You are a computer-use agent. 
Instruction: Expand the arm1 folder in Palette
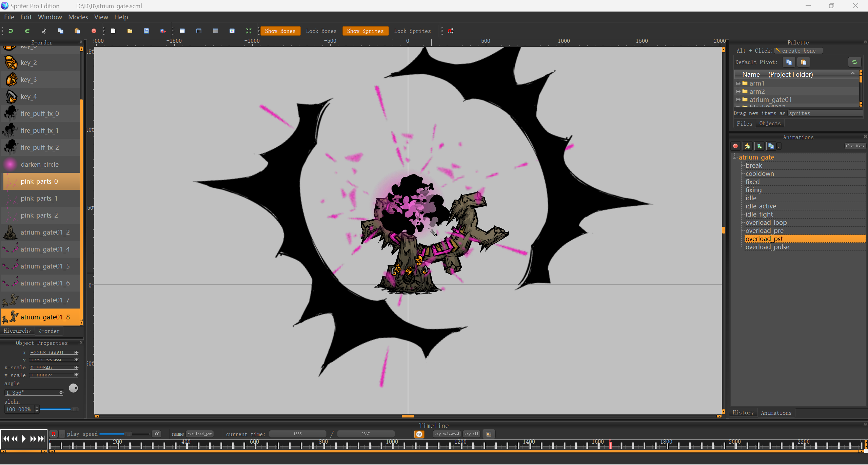pos(738,83)
